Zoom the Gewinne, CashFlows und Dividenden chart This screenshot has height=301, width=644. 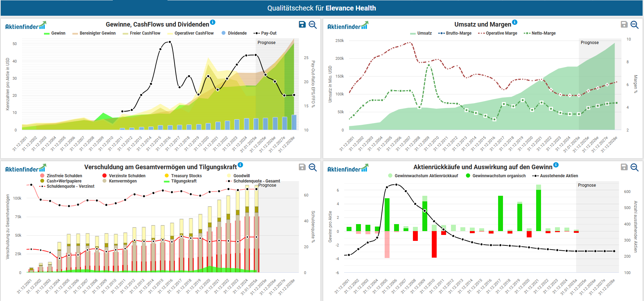[313, 24]
